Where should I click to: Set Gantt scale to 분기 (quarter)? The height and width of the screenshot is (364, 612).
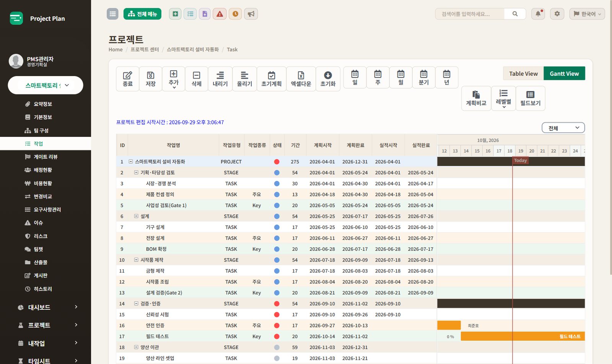point(424,78)
